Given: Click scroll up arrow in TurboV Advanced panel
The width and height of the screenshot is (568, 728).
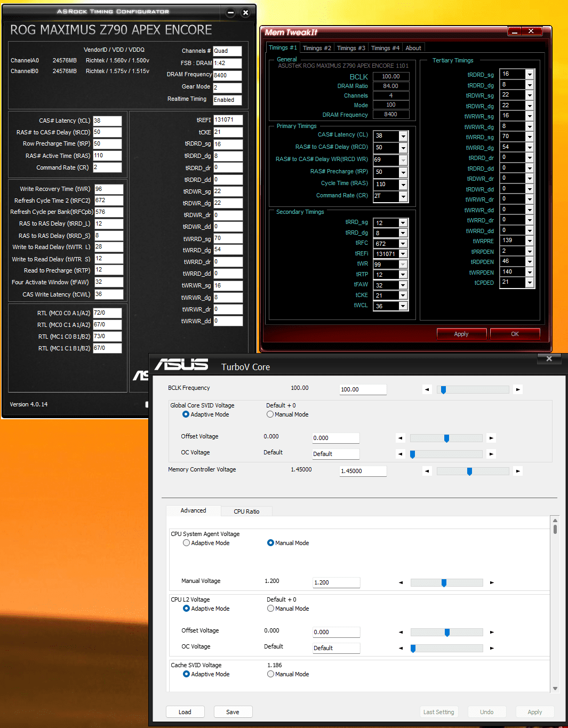Looking at the screenshot, I should point(555,521).
